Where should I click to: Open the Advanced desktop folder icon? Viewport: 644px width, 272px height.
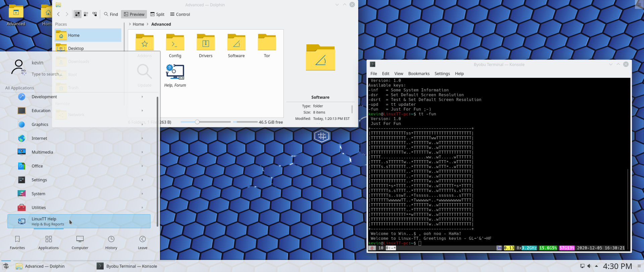[16, 15]
